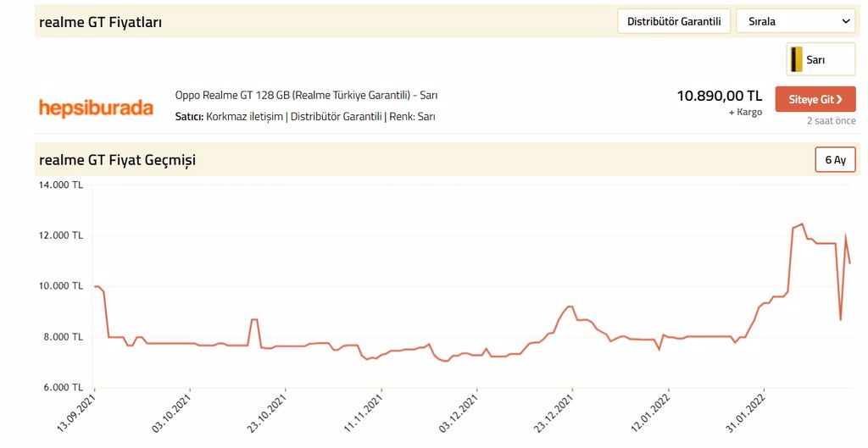Click the Distribütör Garantili filter button
Screen dimensions: 868x448
coord(674,21)
